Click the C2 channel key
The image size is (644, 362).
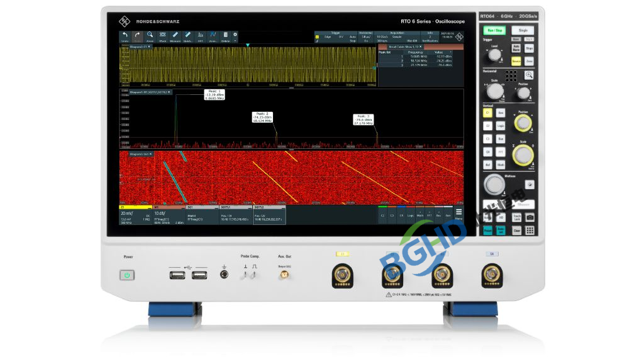tap(487, 126)
